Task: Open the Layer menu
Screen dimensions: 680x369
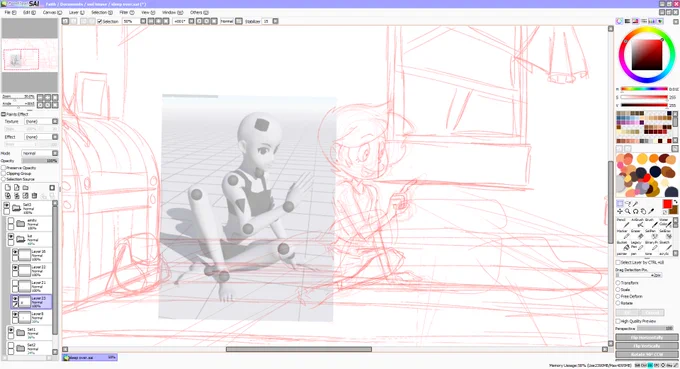Action: pos(76,13)
